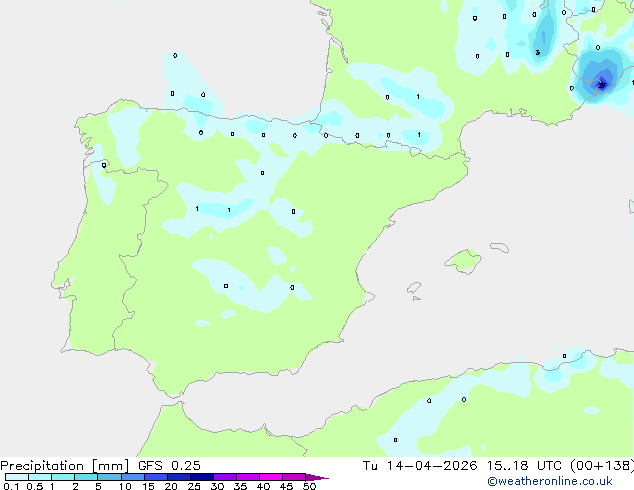The height and width of the screenshot is (490, 634).
Task: Click the legend scale label "15"
Action: 148,486
